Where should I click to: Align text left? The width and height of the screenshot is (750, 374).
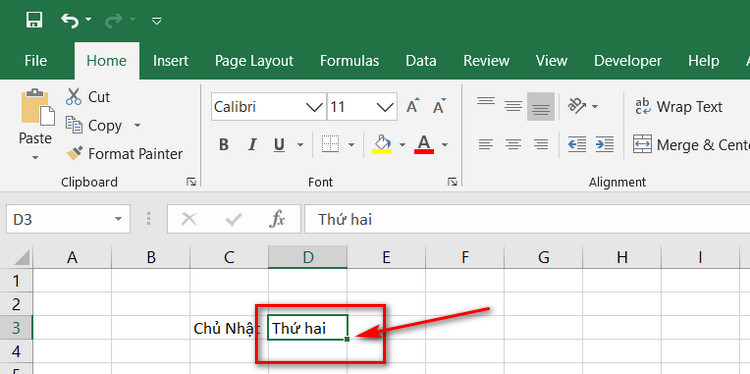tap(486, 144)
